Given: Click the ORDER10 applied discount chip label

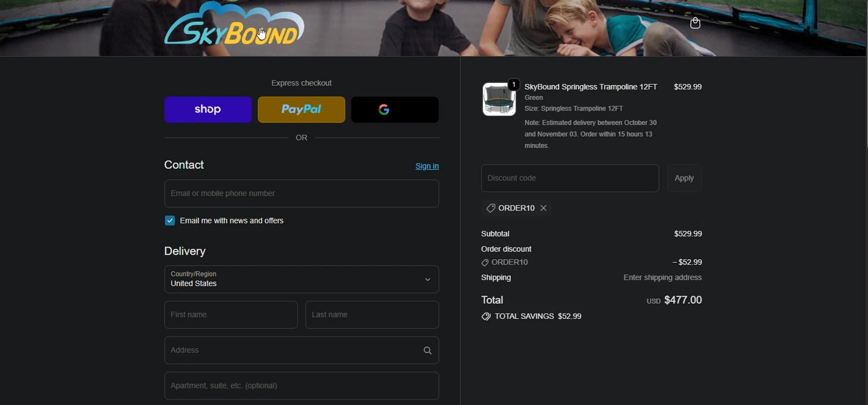Looking at the screenshot, I should pos(516,208).
